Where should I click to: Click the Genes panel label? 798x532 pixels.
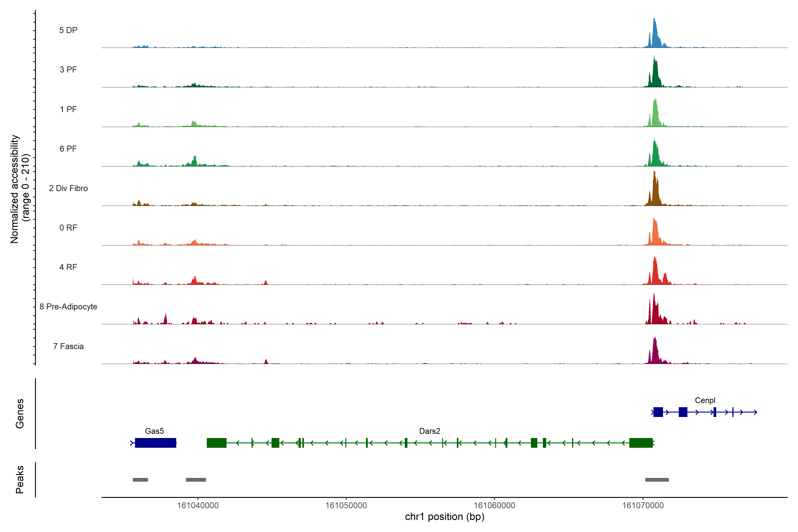pos(20,413)
